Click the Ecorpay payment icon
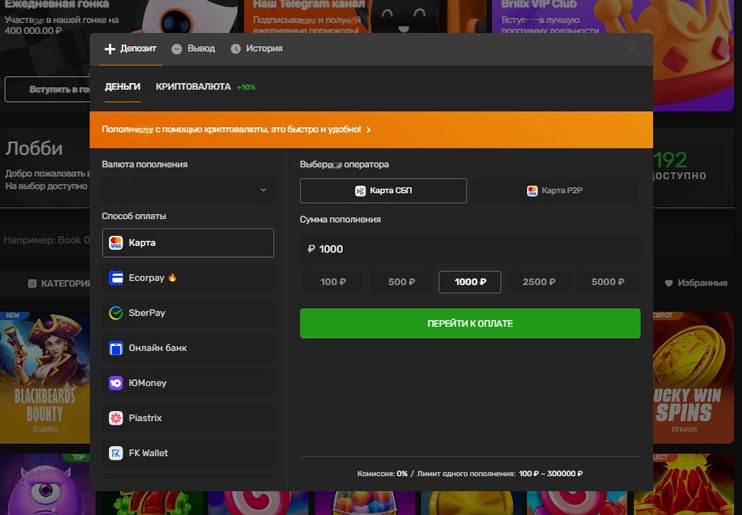This screenshot has height=515, width=742. point(116,278)
